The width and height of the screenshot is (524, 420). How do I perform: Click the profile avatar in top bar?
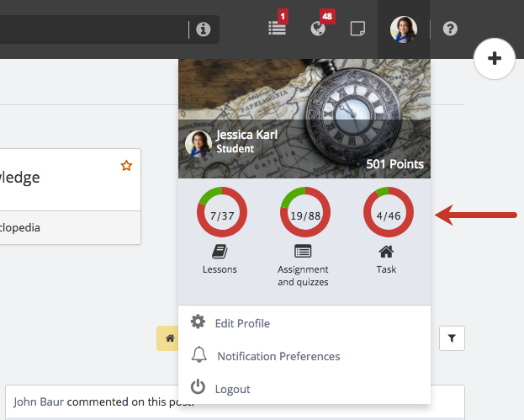tap(404, 29)
